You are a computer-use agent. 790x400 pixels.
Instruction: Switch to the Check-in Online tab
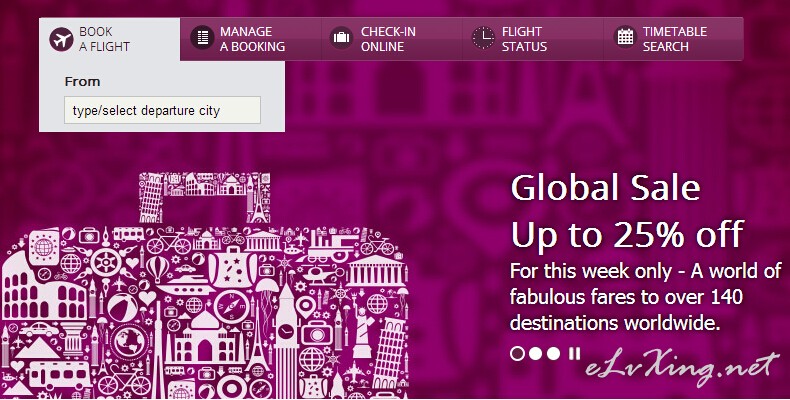(391, 39)
